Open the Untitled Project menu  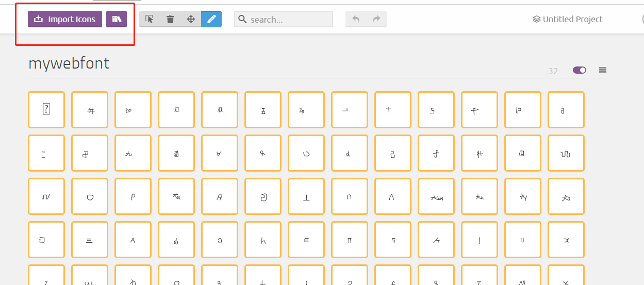click(568, 19)
